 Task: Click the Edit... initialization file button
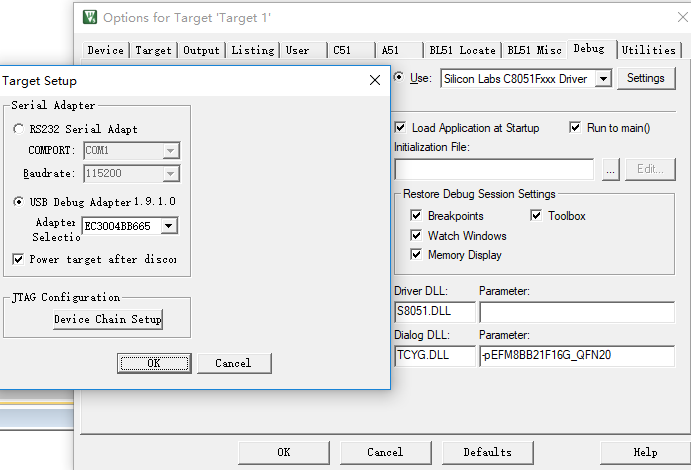650,169
